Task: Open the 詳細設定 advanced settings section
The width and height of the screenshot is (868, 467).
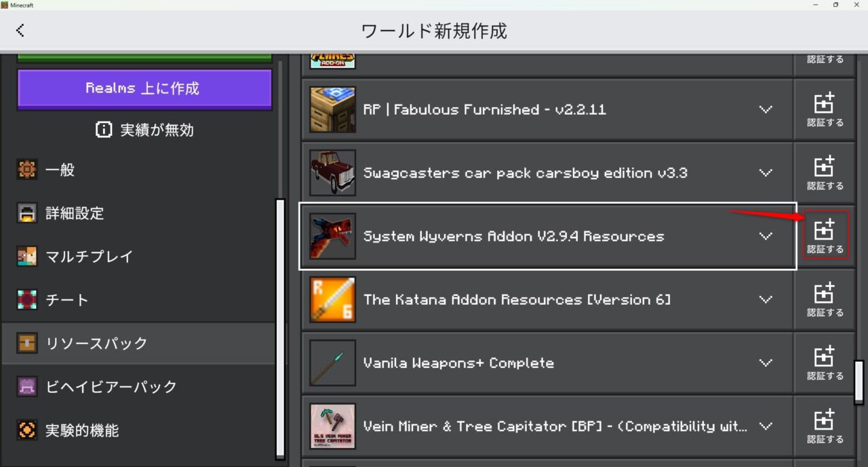Action: (x=27, y=213)
